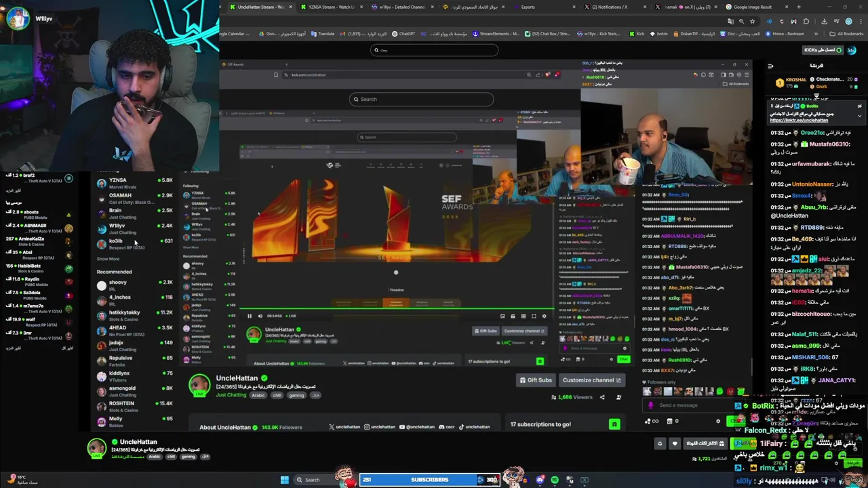
Task: Open Spotify icon on taskbar
Action: point(555,480)
